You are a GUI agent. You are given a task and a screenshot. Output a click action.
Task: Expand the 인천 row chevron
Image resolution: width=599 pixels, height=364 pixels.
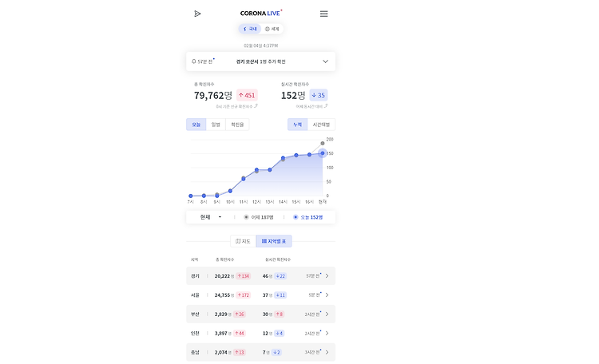(x=327, y=333)
